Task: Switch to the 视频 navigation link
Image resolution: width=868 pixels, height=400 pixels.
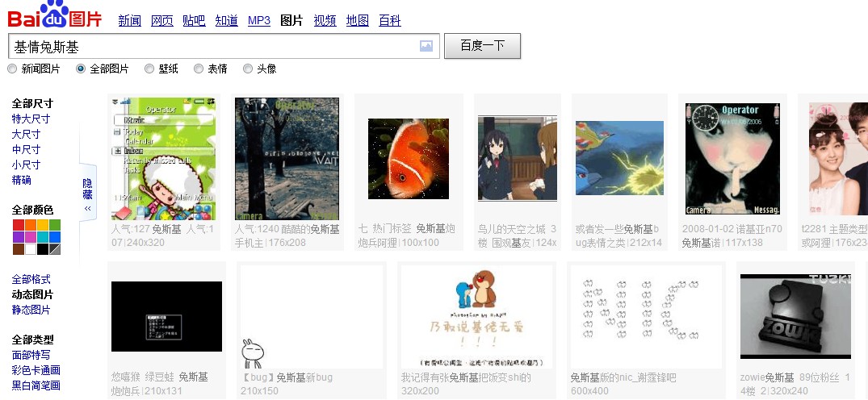Action: pos(325,21)
